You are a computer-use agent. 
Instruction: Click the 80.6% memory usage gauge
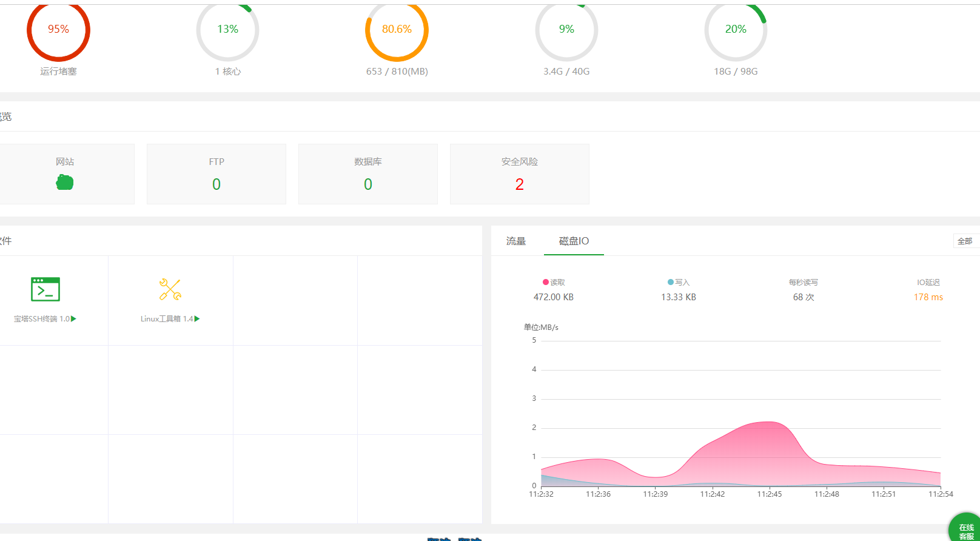coord(397,30)
